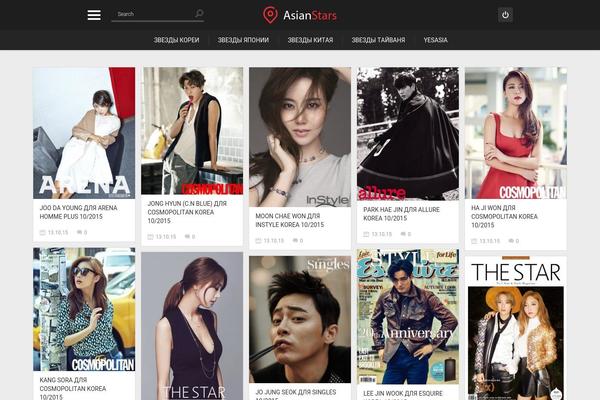Click The Star ponytail woman cover

(192, 326)
